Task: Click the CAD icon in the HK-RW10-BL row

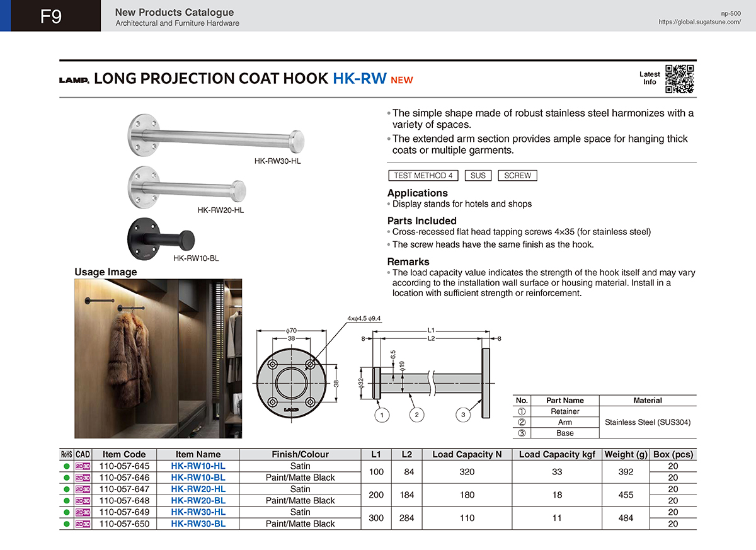Action: point(83,478)
